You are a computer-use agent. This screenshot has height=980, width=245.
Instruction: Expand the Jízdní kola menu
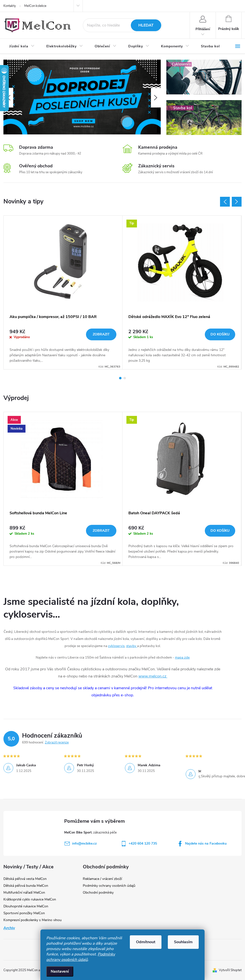[22, 46]
